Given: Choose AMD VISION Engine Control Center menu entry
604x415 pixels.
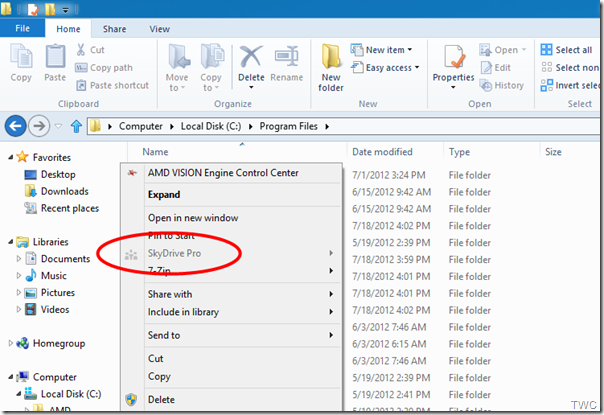Looking at the screenshot, I should click(231, 173).
